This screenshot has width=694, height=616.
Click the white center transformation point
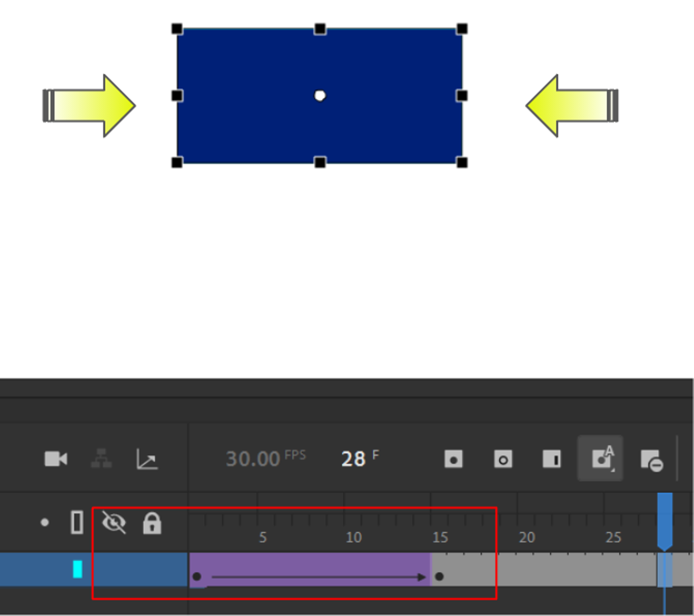320,96
